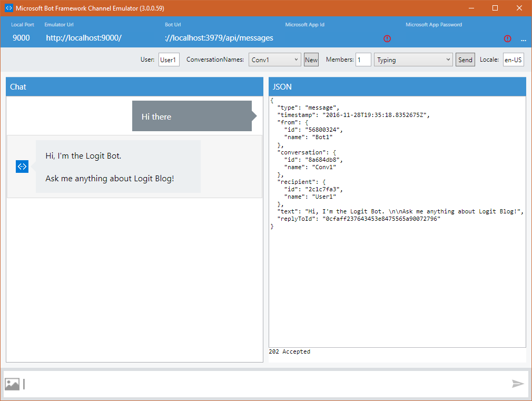
Task: Click the Local Port value 9000
Action: tap(22, 38)
